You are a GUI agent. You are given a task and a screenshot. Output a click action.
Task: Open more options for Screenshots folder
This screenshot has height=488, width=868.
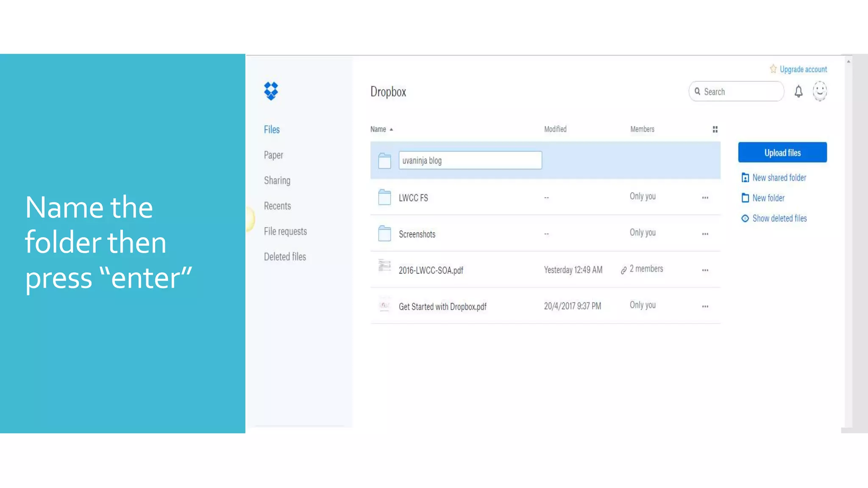(705, 234)
